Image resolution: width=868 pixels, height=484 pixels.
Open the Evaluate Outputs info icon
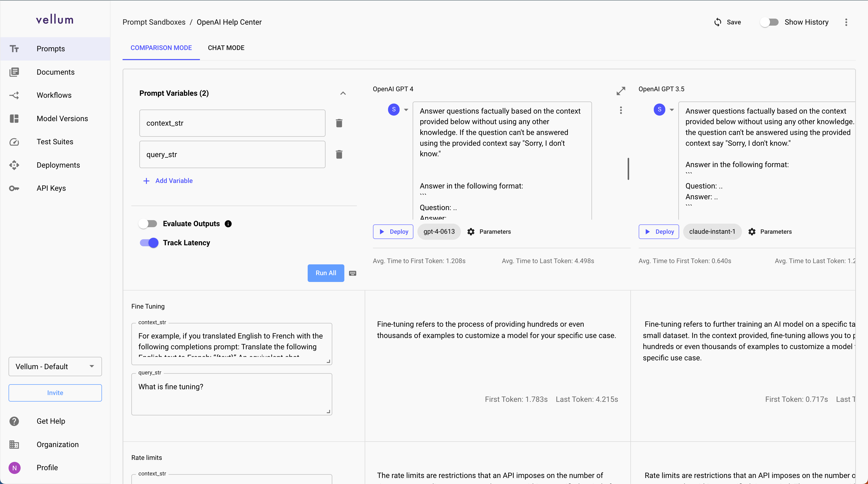tap(228, 224)
